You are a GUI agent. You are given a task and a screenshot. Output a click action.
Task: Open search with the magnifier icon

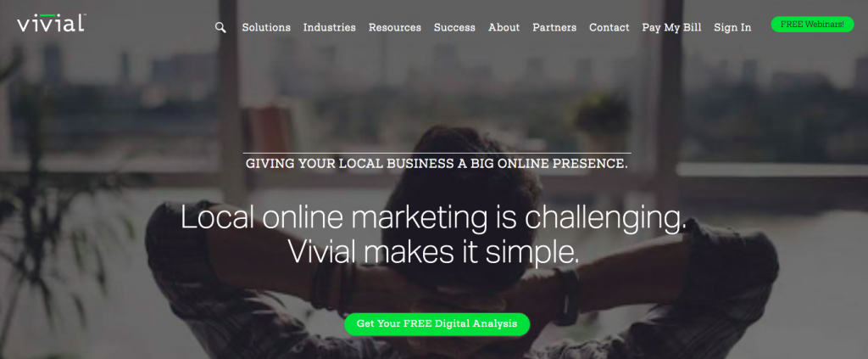tap(220, 27)
